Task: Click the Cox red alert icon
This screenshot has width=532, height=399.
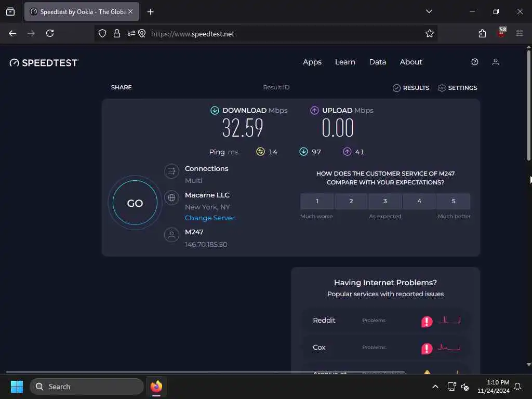Action: (x=427, y=348)
